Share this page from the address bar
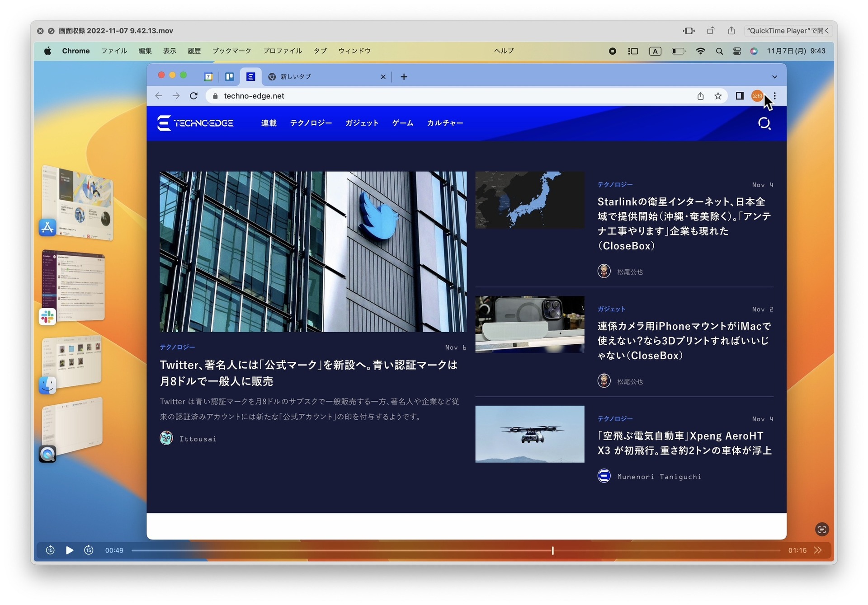The height and width of the screenshot is (605, 868). pyautogui.click(x=700, y=96)
